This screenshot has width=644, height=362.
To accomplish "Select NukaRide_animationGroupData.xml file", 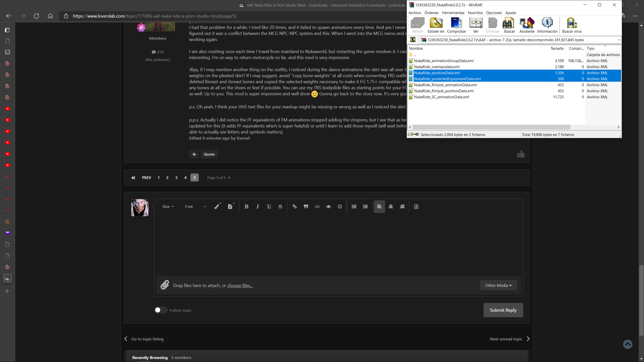I will point(443,61).
